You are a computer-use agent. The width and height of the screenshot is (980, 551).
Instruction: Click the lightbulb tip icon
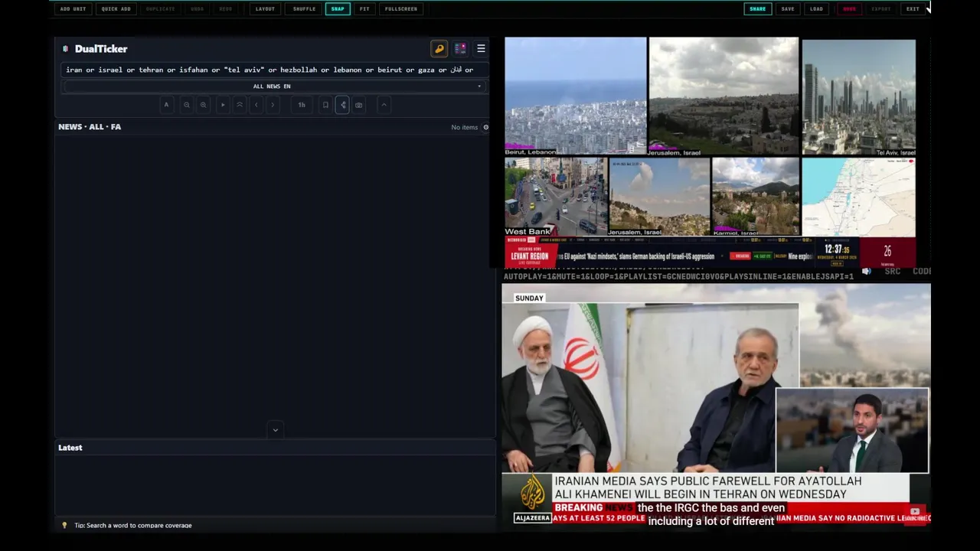pos(64,526)
